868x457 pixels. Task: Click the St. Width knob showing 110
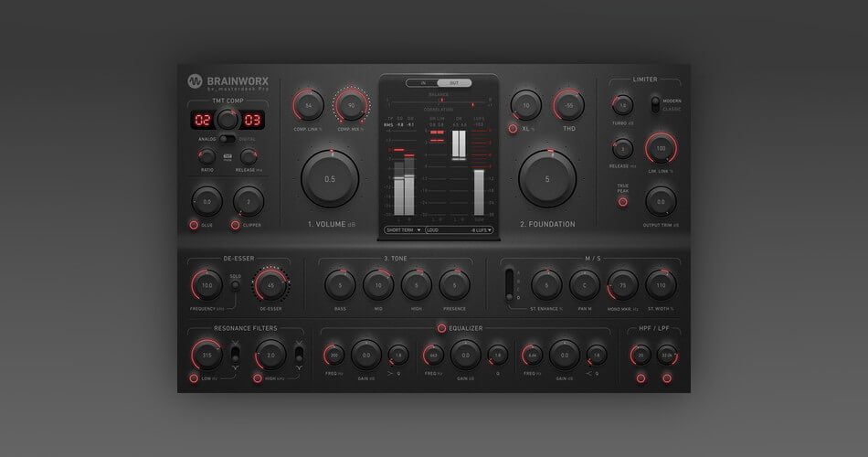(661, 285)
